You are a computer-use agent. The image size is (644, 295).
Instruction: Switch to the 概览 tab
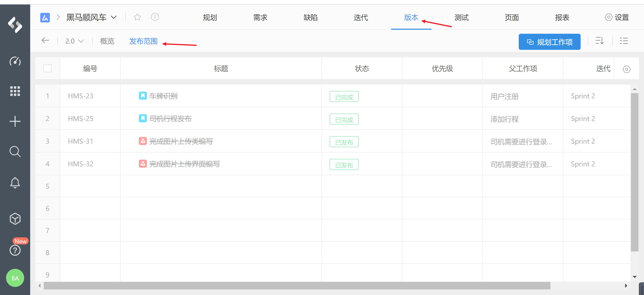point(107,41)
